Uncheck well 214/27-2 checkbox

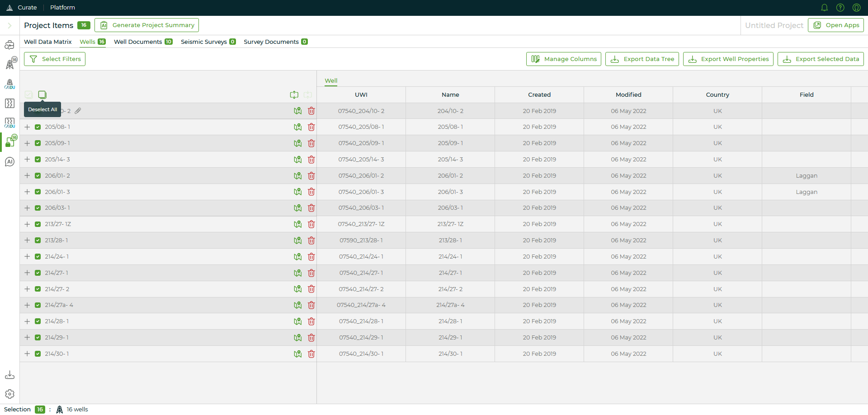(x=38, y=289)
